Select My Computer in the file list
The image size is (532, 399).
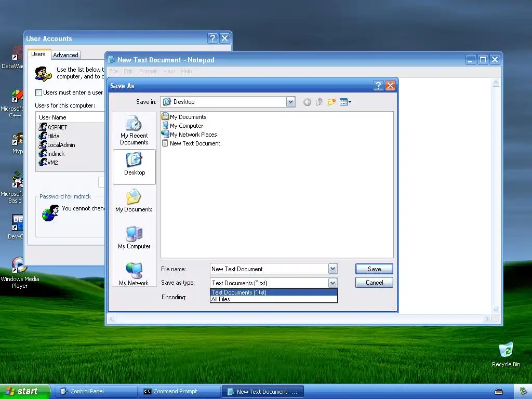[182, 126]
